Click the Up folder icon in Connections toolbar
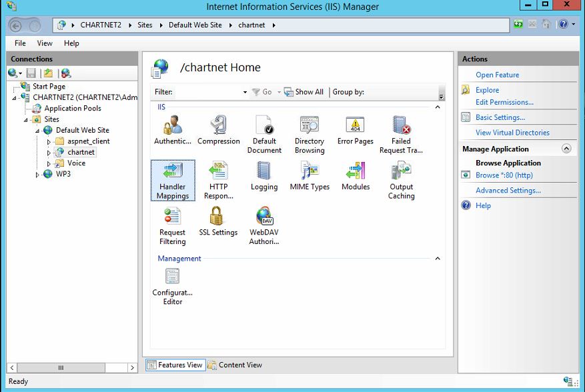Viewport: 585px width, 392px height. point(48,73)
